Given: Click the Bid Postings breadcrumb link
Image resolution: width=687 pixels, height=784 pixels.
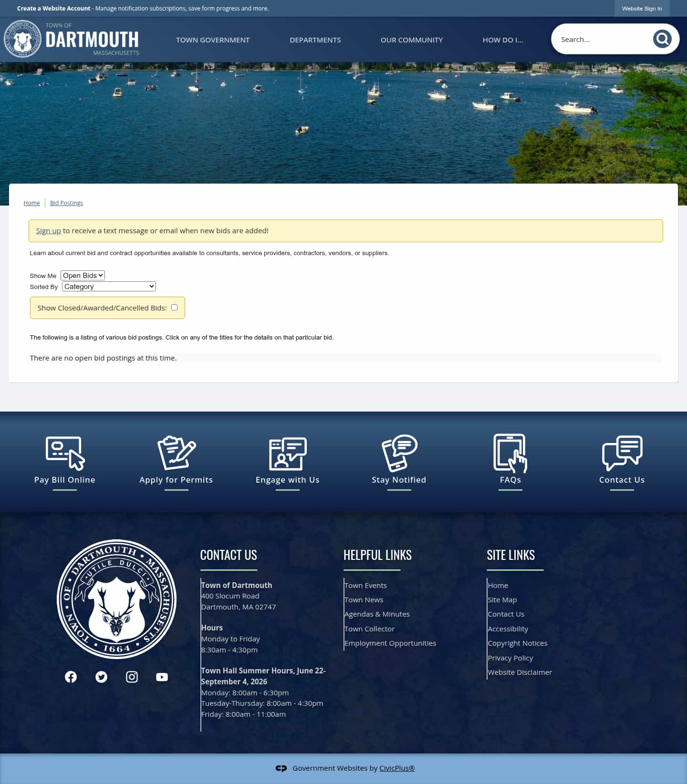Looking at the screenshot, I should coord(66,203).
